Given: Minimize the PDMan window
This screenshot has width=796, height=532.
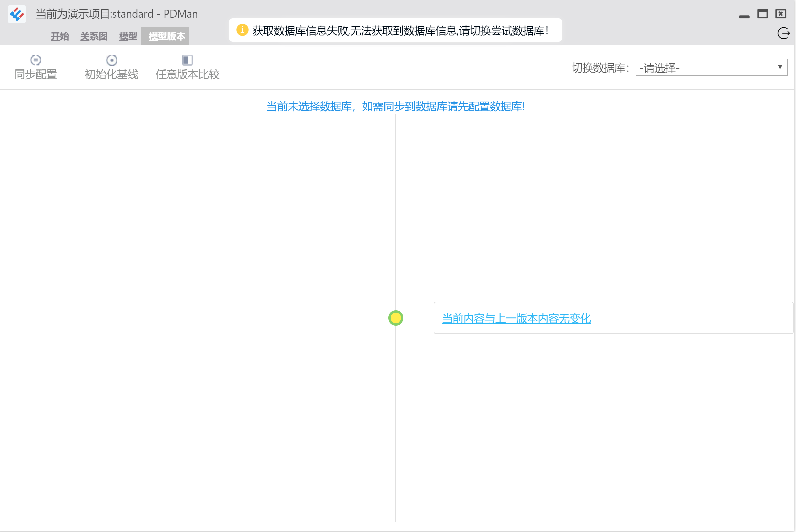Looking at the screenshot, I should [x=744, y=16].
